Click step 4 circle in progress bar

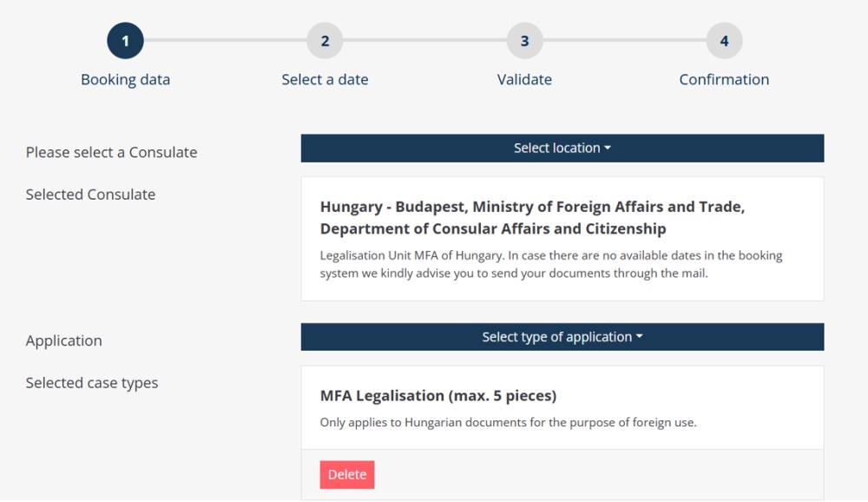[x=724, y=41]
